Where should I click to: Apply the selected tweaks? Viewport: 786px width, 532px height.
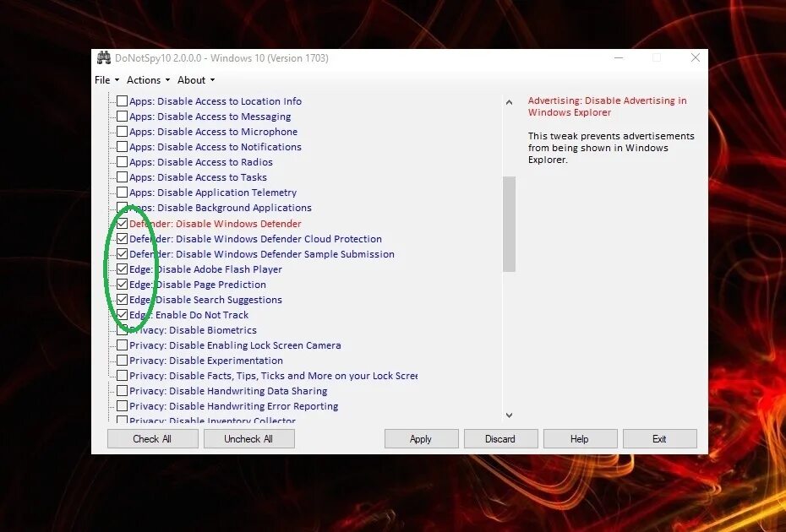click(421, 439)
